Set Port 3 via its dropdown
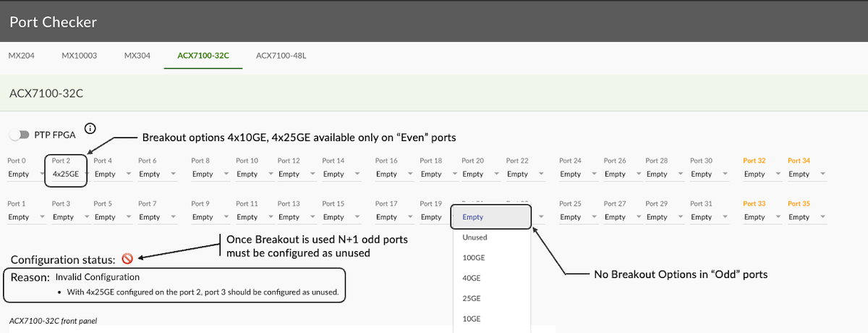The width and height of the screenshot is (868, 333). (69, 216)
